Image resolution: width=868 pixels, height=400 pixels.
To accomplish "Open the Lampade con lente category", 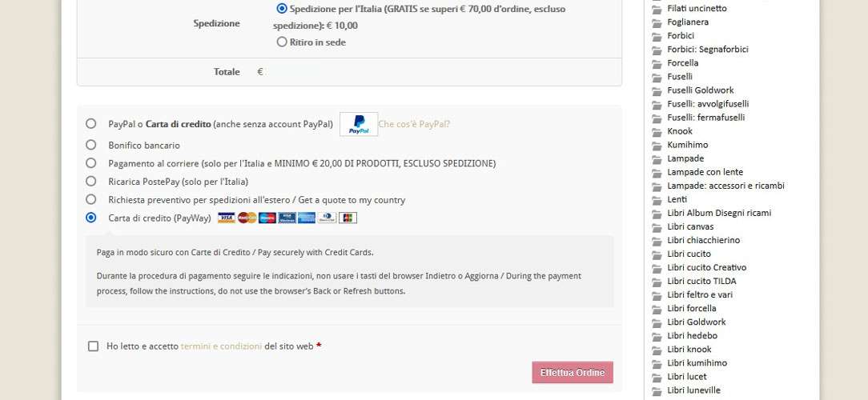I will coord(705,172).
